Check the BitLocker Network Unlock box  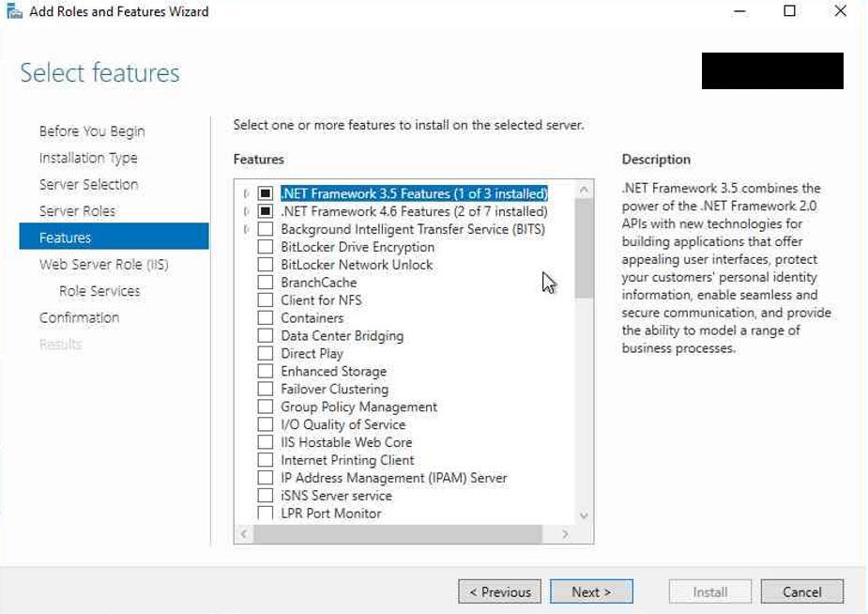coord(266,265)
